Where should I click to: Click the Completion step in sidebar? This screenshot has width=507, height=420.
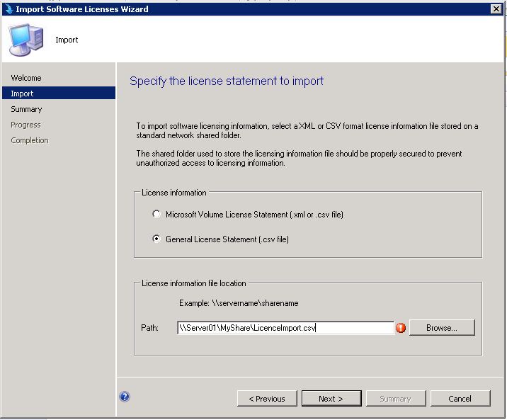[x=30, y=140]
